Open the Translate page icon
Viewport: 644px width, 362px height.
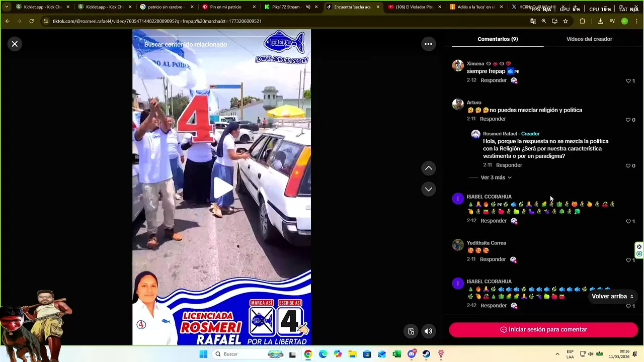tap(533, 21)
